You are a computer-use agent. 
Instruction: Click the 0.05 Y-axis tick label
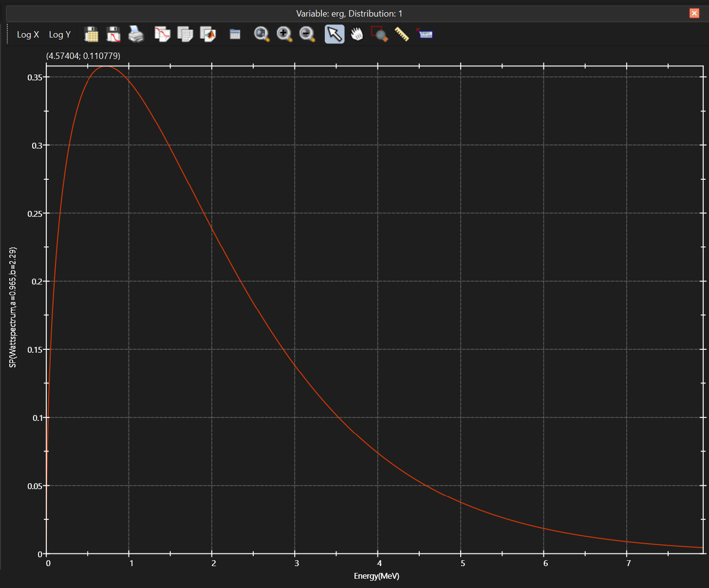[35, 486]
